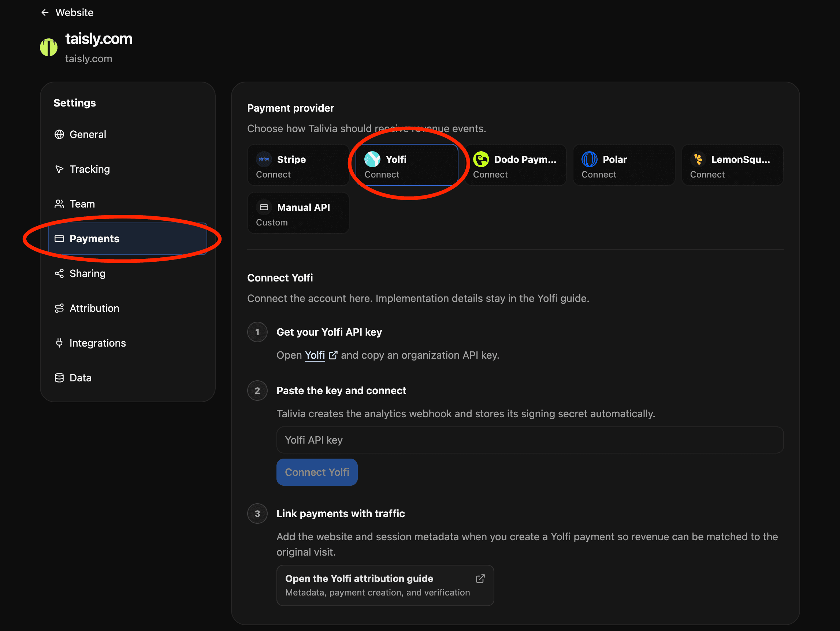Viewport: 840px width, 631px height.
Task: Click the Attribution route icon
Action: (59, 308)
